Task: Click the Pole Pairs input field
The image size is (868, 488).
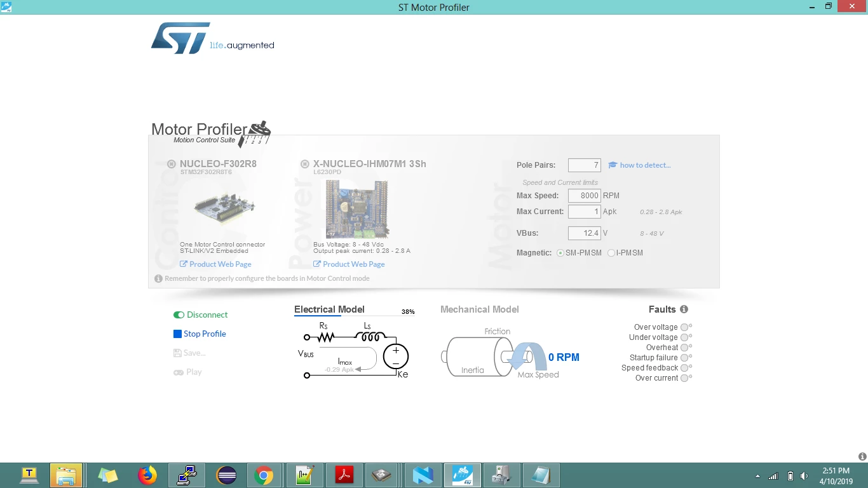Action: pyautogui.click(x=584, y=165)
